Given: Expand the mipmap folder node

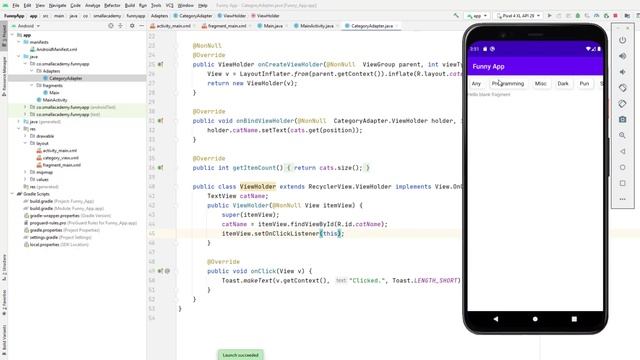Looking at the screenshot, I should pos(25,172).
